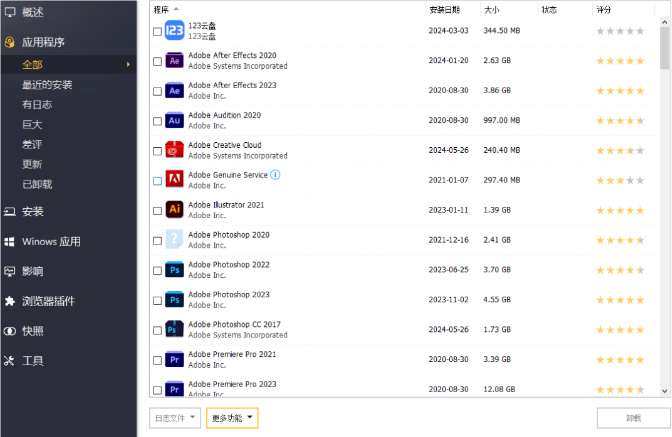Click the size value 12.08 GB
This screenshot has height=437, width=672.
(x=499, y=389)
